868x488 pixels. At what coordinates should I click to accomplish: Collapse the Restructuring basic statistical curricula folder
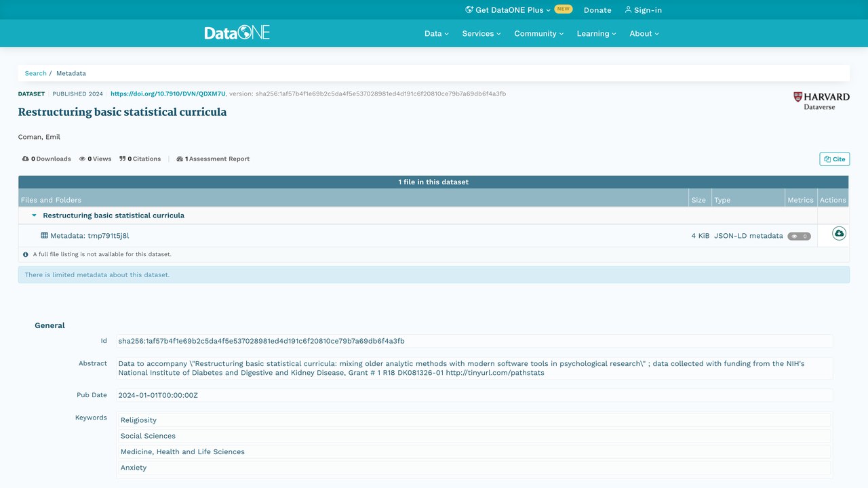pos(35,216)
